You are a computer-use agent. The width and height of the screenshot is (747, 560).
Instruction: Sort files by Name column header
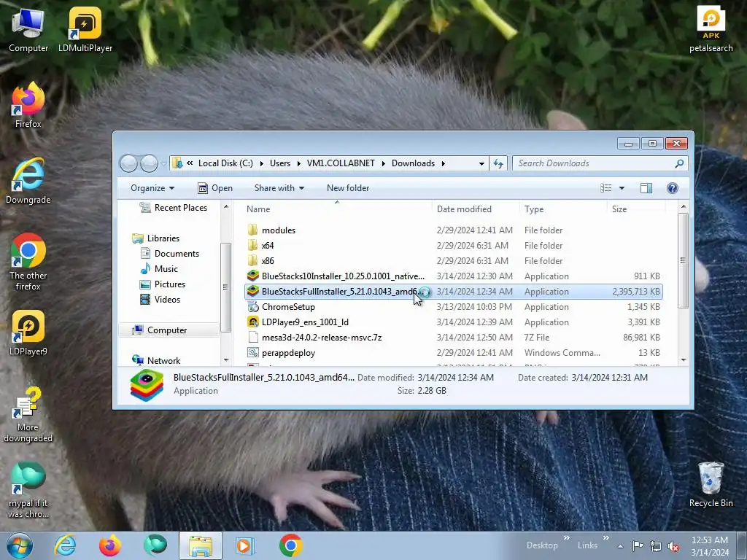tap(337, 209)
